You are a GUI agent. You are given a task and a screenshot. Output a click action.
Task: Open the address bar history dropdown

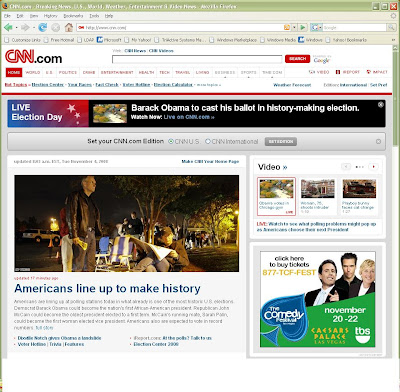pos(294,28)
